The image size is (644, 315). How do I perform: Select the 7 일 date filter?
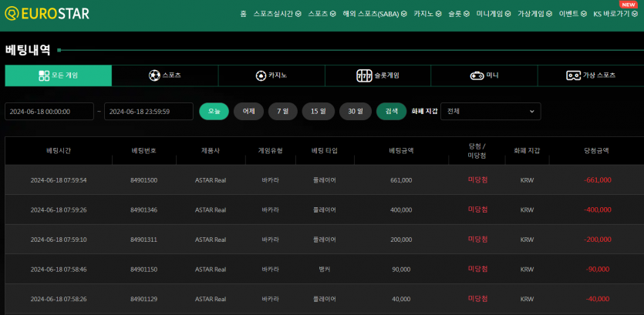click(x=282, y=111)
